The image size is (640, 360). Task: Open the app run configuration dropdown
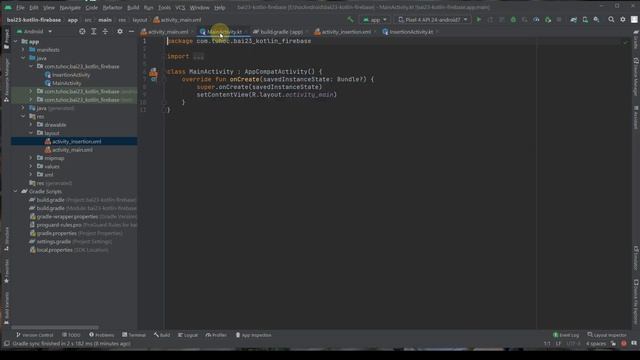coord(375,20)
